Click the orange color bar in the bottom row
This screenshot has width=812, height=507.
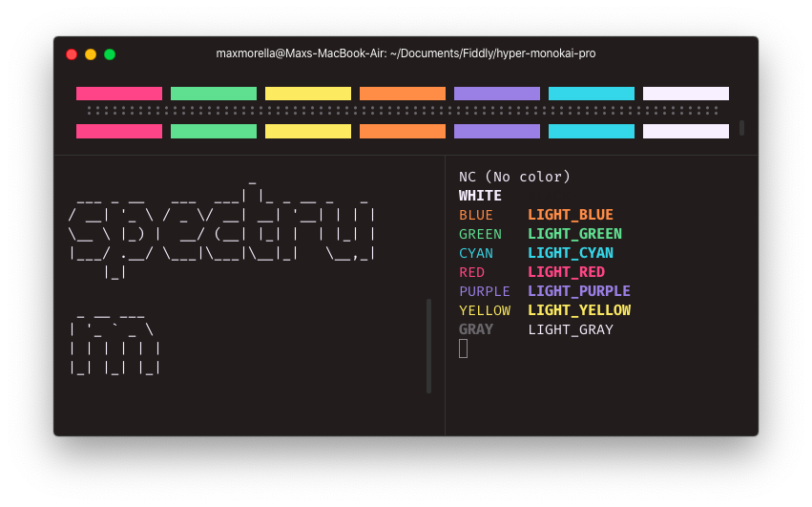click(x=403, y=131)
